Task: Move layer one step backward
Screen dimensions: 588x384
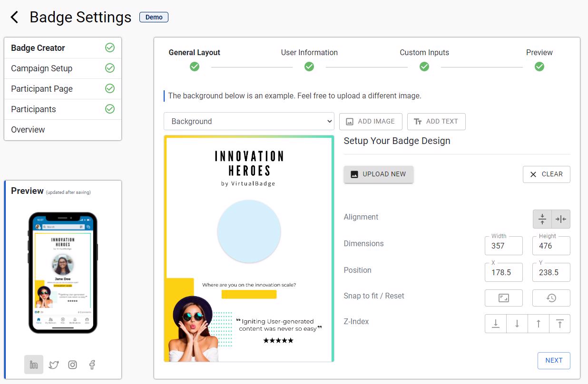Action: point(517,324)
